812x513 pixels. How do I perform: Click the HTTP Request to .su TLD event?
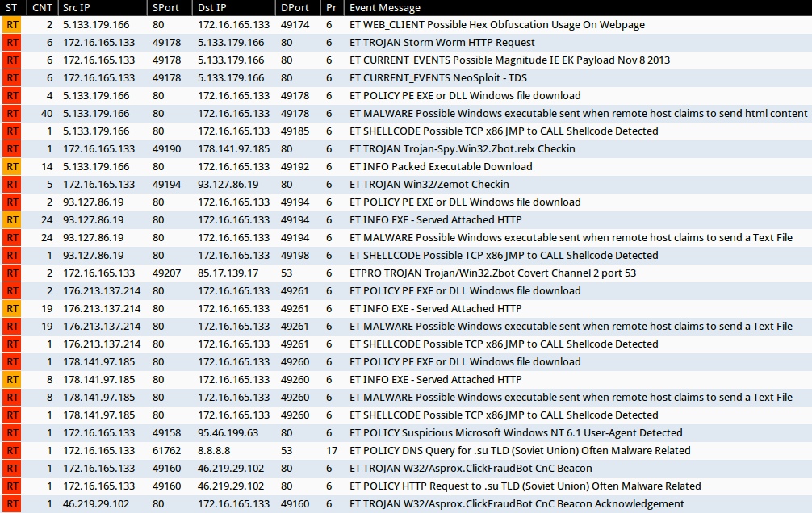click(x=525, y=486)
